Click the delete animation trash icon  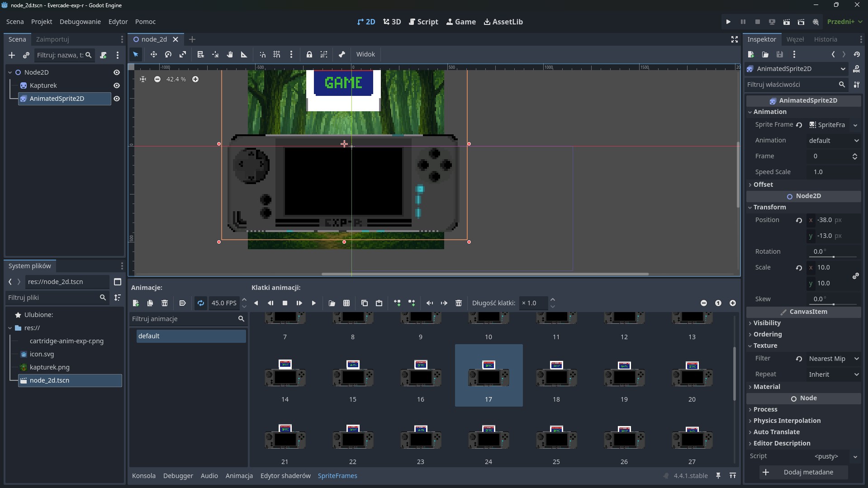165,303
